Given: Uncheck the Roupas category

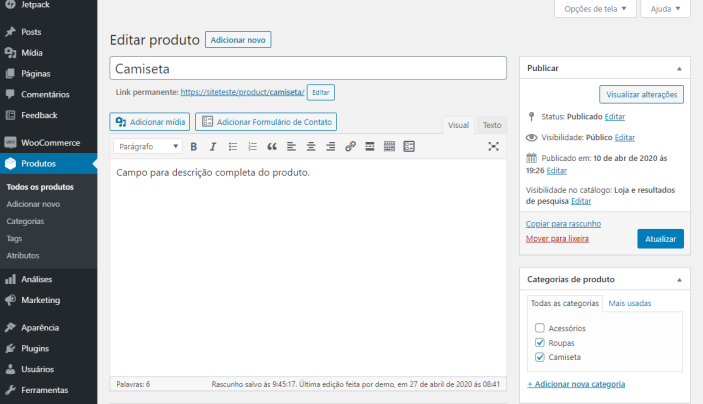Looking at the screenshot, I should [540, 343].
